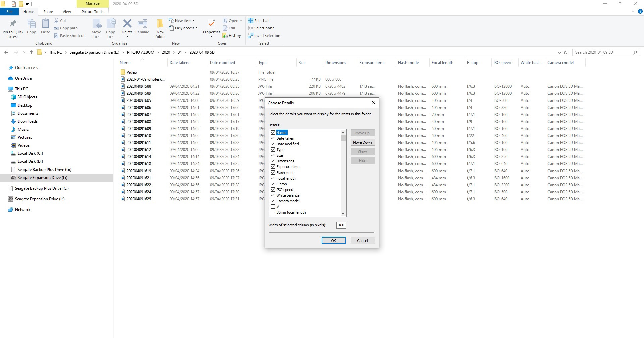Click the New folder icon

[160, 24]
